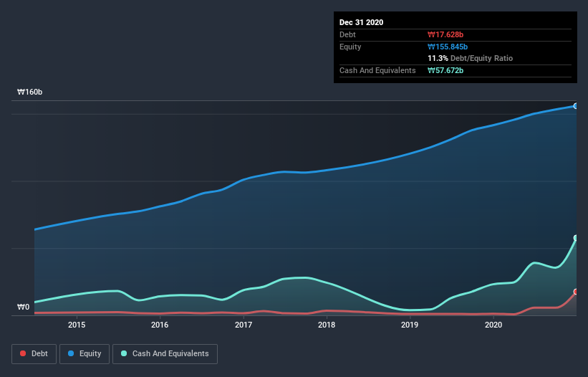
Task: Click the Cash endpoint marker for Dec 2020
Action: 576,238
